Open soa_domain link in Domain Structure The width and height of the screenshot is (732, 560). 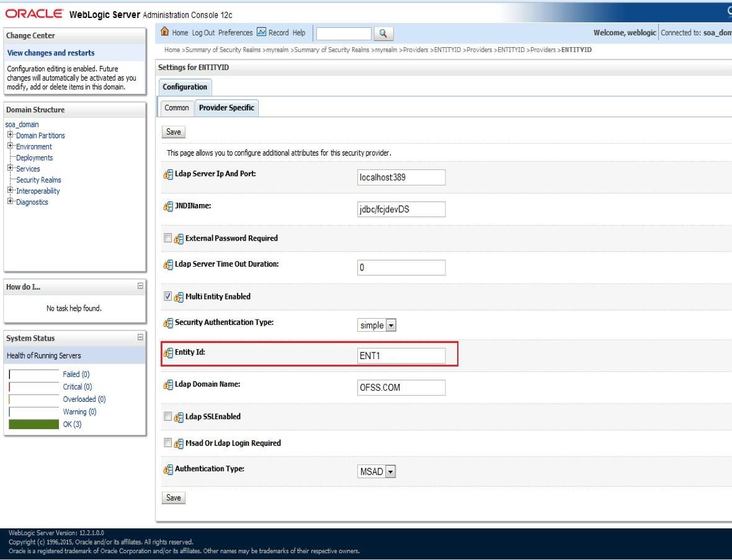click(22, 124)
